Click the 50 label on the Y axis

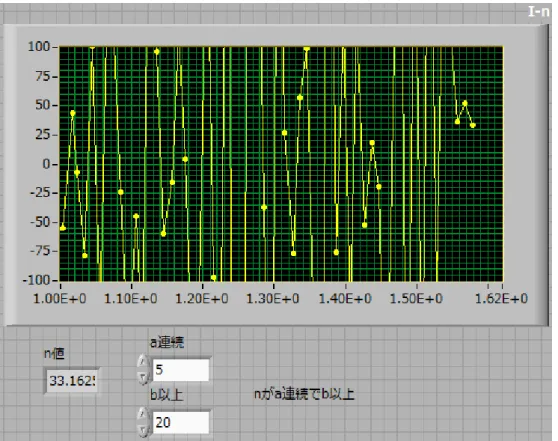[x=43, y=105]
